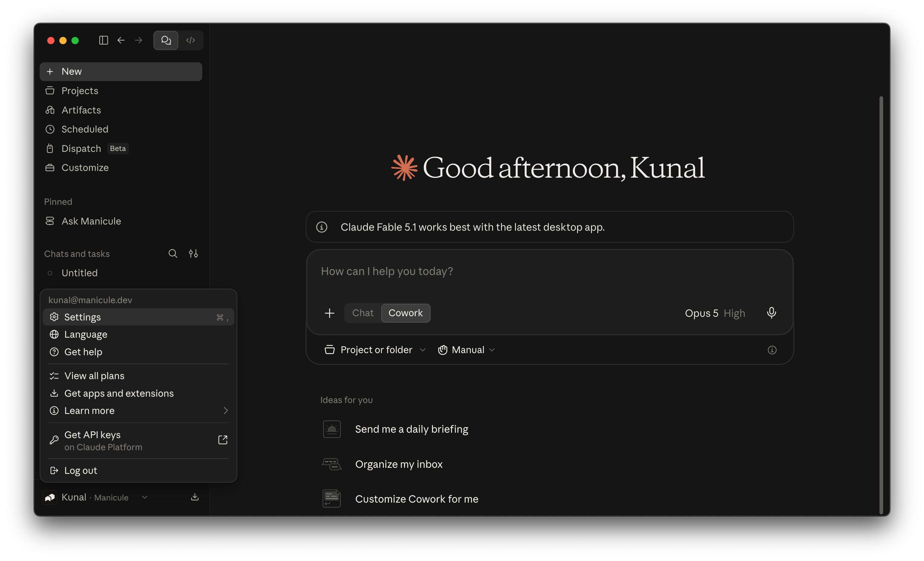The height and width of the screenshot is (561, 924).
Task: Open Settings from the account menu
Action: click(138, 317)
